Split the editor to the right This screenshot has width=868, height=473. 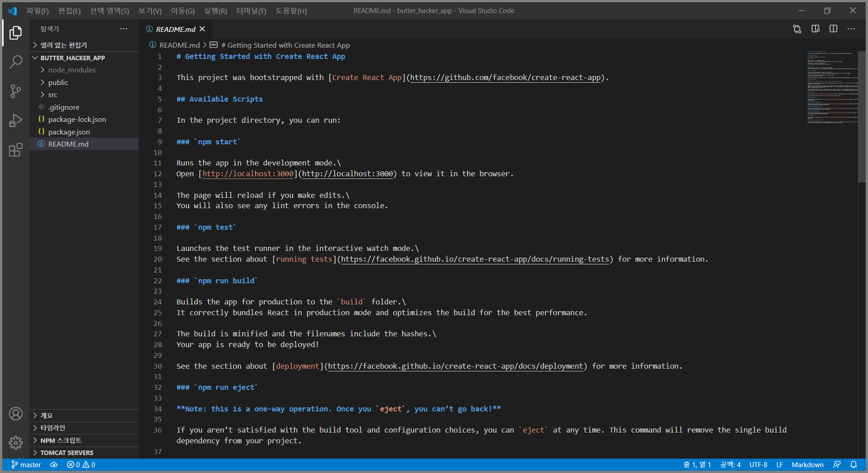pos(833,29)
